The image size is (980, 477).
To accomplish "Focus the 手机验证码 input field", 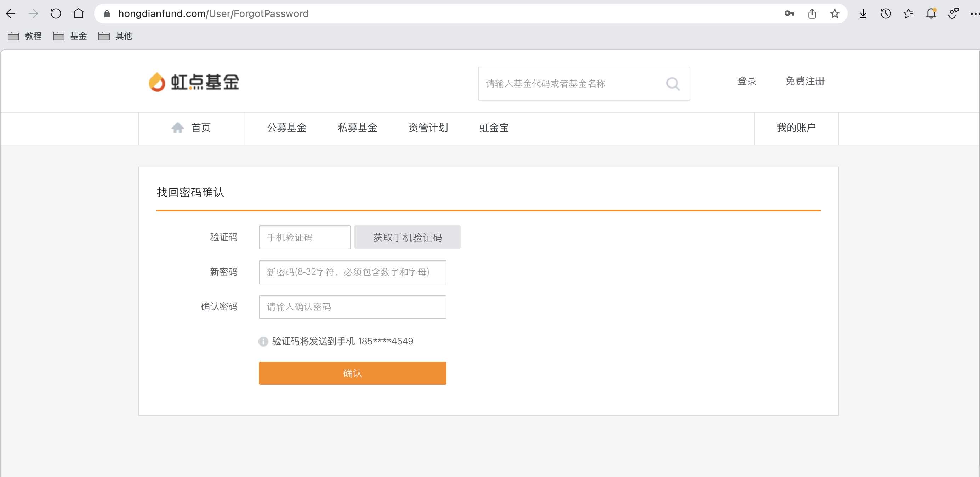I will 305,237.
